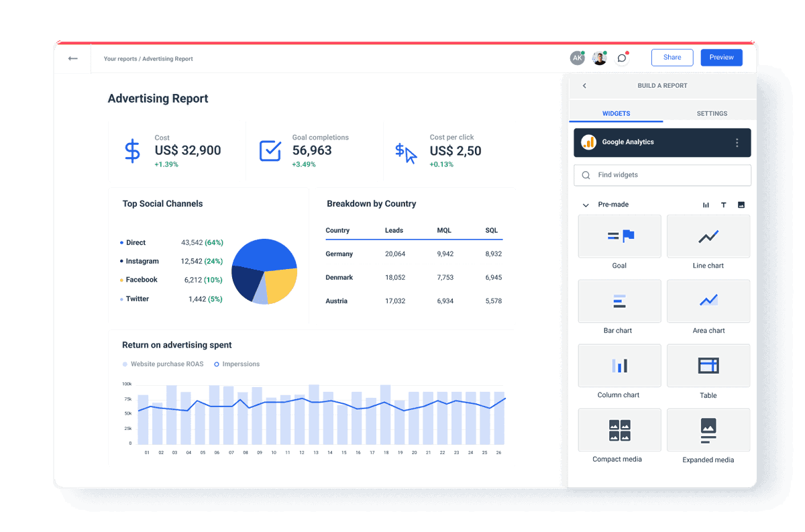Viewport: 805px width, 532px height.
Task: Add a Table widget
Action: (x=708, y=366)
